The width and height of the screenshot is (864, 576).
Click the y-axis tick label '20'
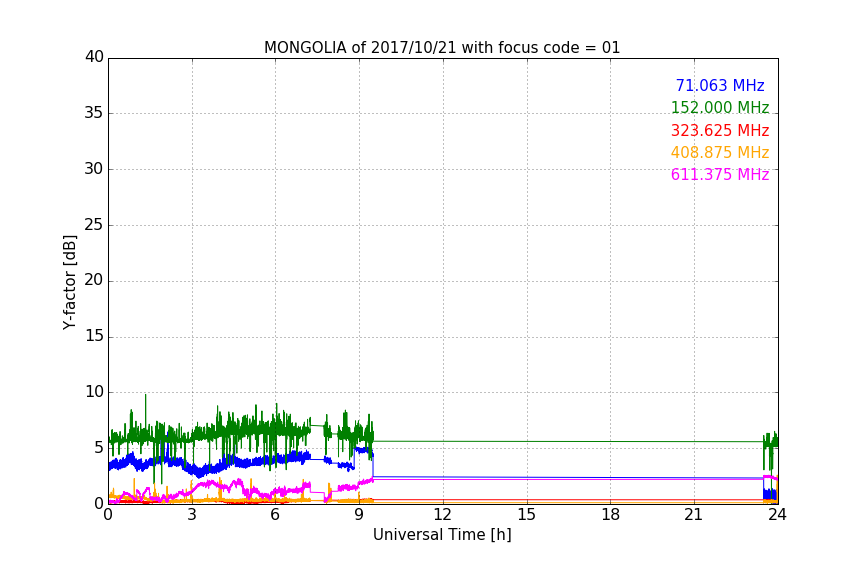click(x=94, y=280)
